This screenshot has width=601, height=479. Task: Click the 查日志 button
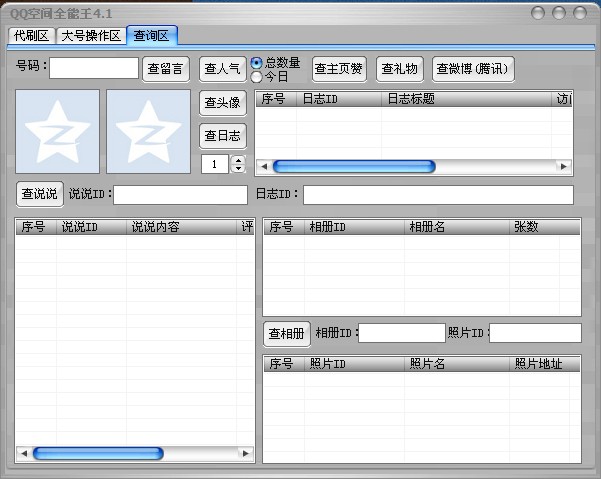222,136
